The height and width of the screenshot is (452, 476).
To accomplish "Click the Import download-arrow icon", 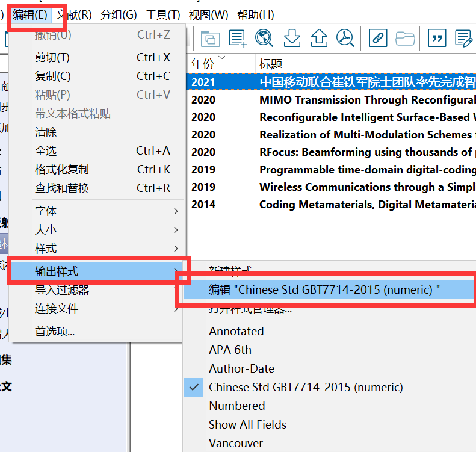I will pos(292,38).
